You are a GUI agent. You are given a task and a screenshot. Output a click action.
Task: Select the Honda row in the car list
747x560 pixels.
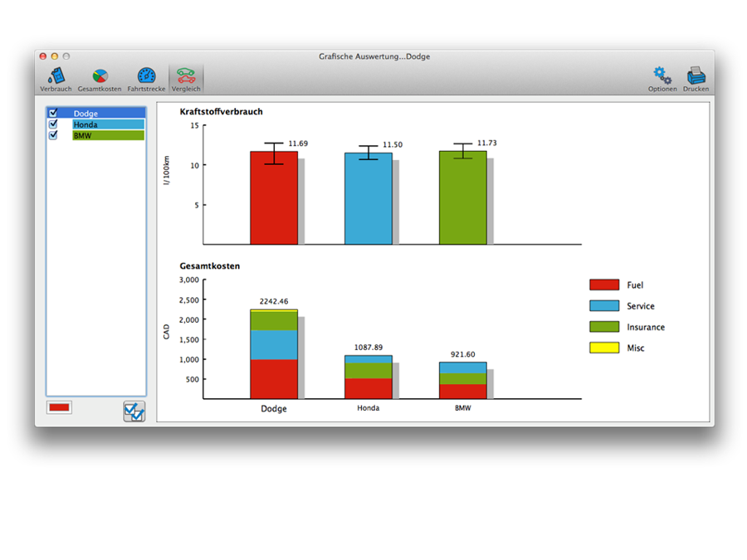(108, 124)
